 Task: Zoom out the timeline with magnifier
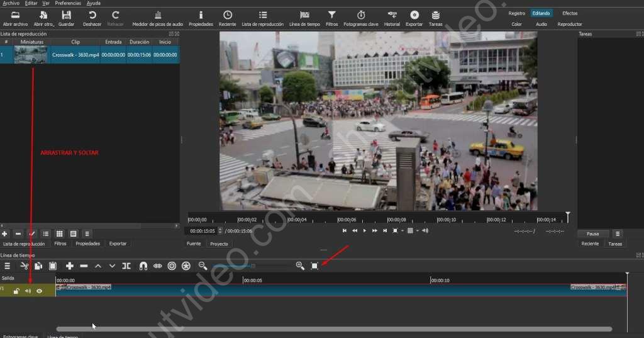[x=203, y=266]
